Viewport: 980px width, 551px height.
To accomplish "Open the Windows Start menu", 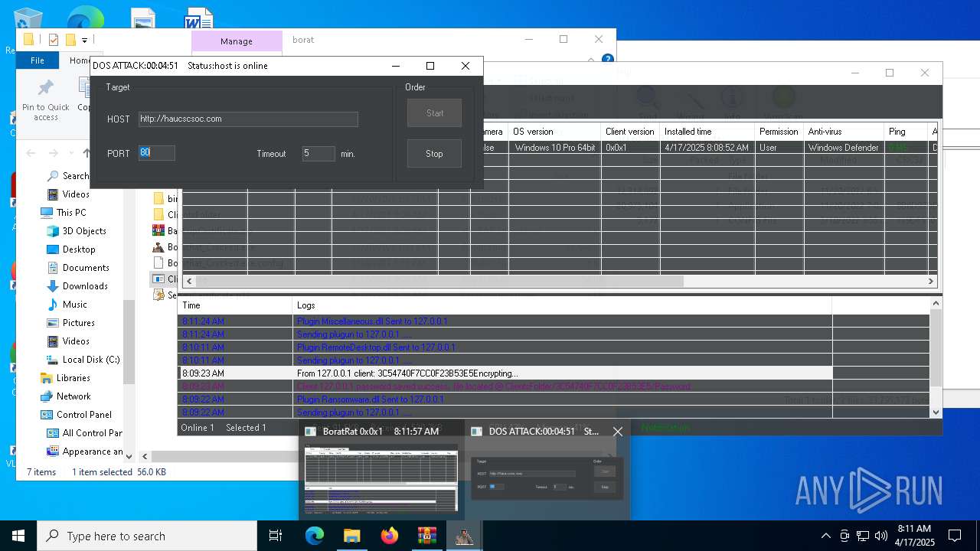I will point(18,536).
